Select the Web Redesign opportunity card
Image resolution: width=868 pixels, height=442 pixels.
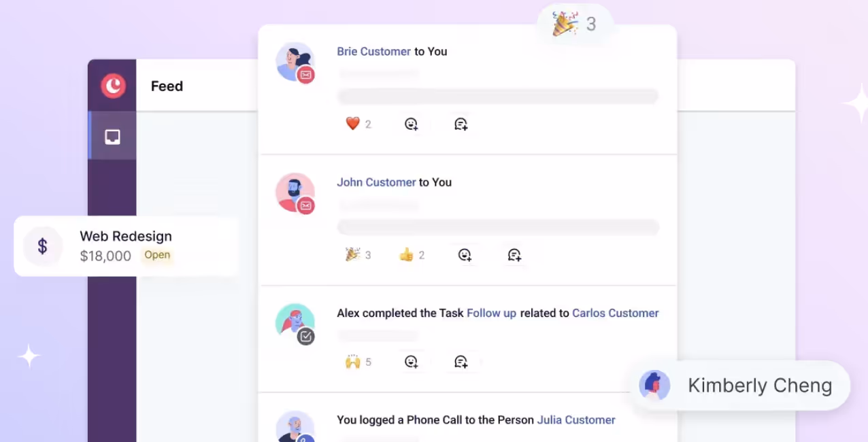[127, 246]
